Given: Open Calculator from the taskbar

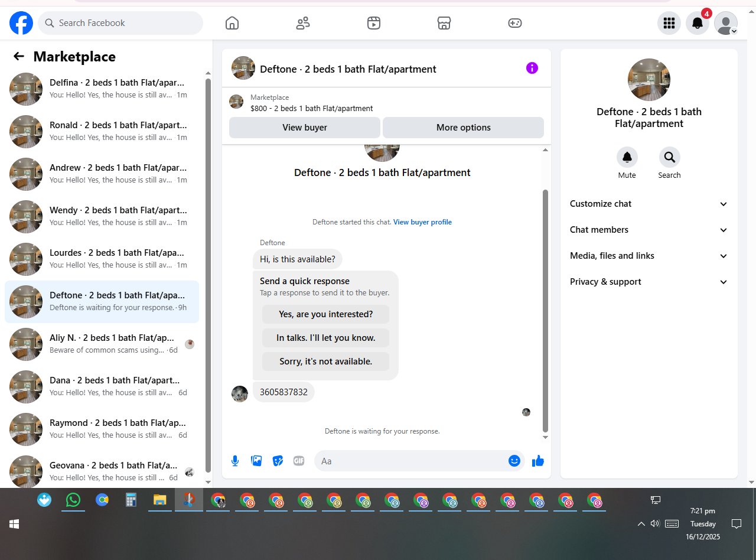Looking at the screenshot, I should [x=131, y=500].
